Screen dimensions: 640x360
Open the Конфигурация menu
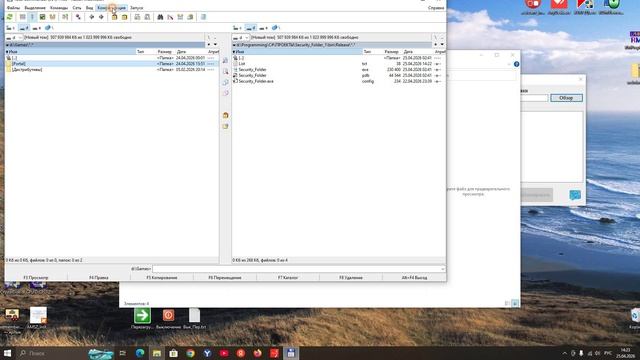pos(112,8)
